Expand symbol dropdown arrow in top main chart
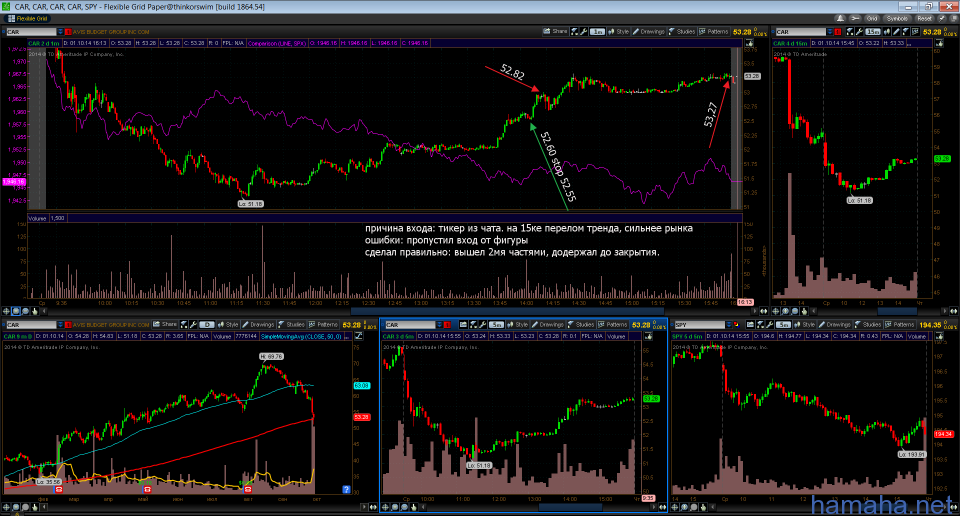 (x=60, y=32)
